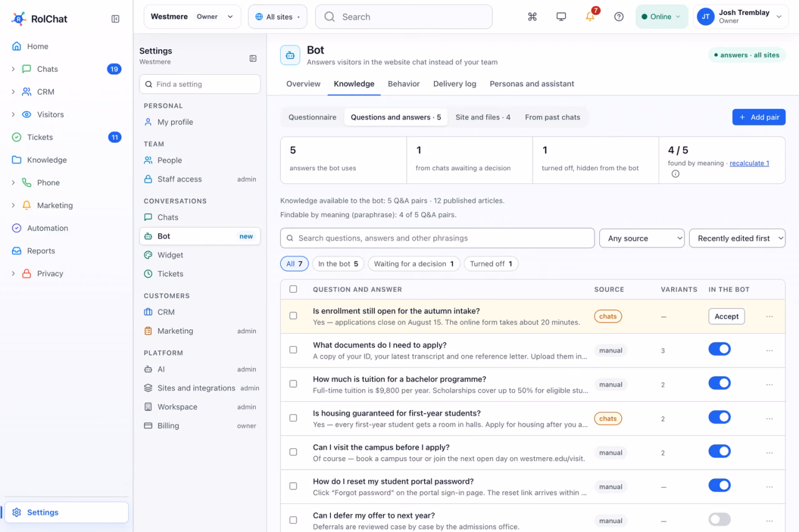
Task: Turn off housing guaranteed answer toggle
Action: pyautogui.click(x=720, y=417)
